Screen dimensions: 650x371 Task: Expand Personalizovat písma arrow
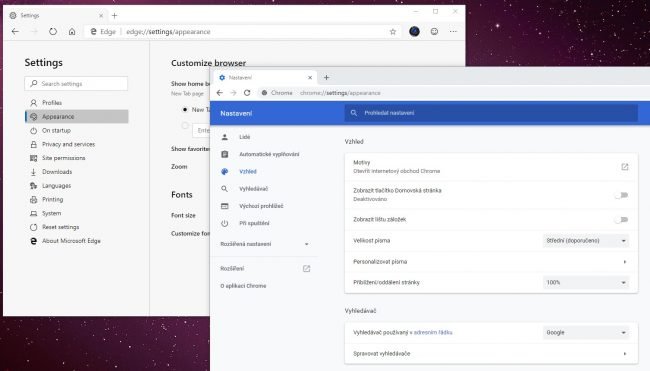[625, 262]
